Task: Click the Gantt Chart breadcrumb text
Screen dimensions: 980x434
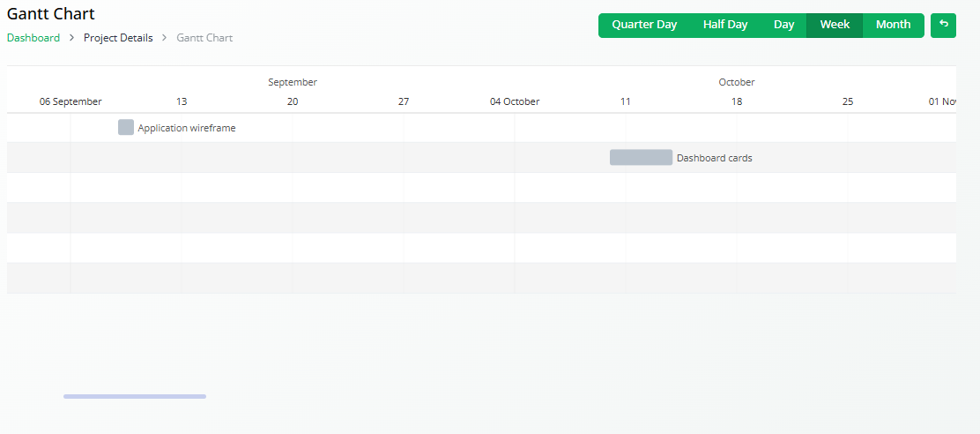Action: point(204,38)
